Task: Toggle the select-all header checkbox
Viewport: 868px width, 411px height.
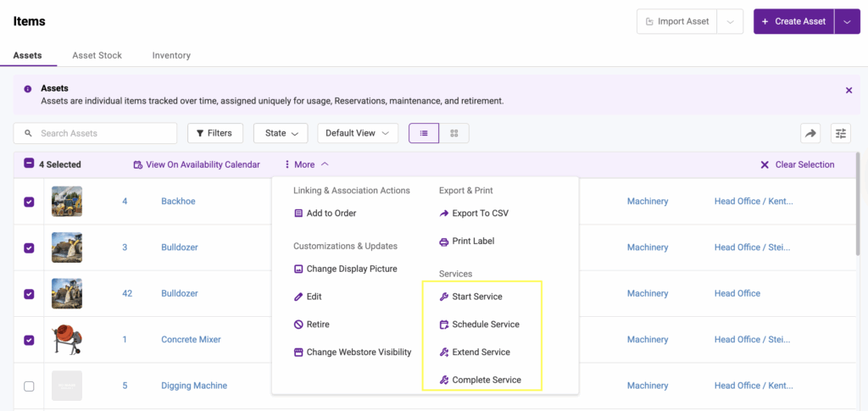Action: coord(29,164)
